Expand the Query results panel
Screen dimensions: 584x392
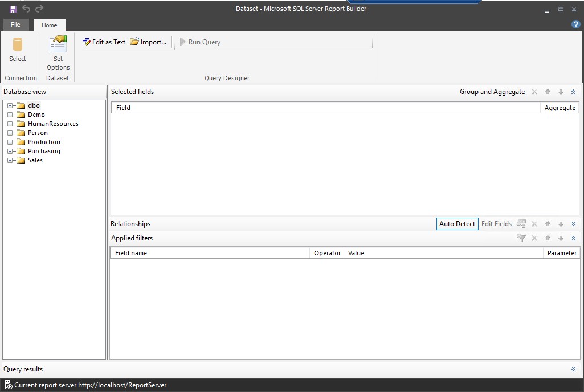coord(573,369)
